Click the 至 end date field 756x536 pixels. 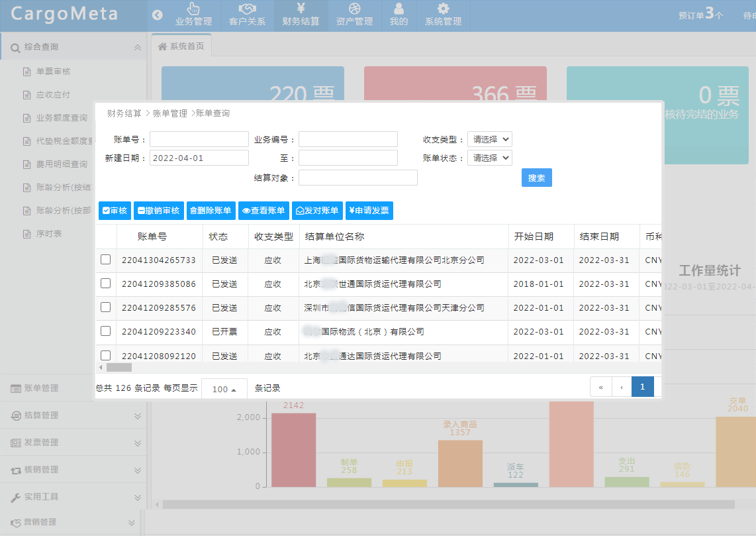(x=348, y=158)
